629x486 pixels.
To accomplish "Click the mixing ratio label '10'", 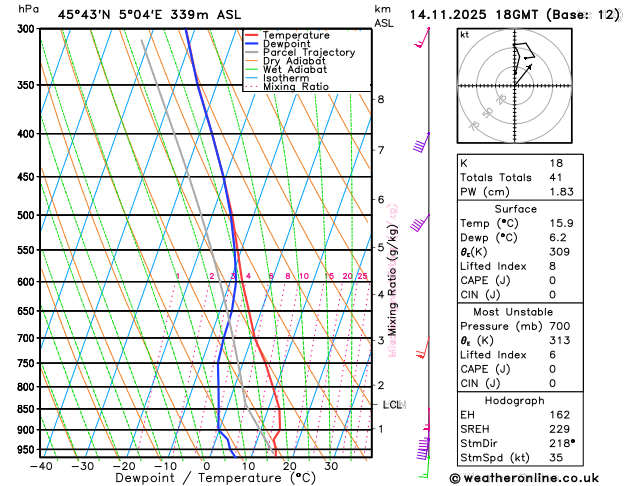I will tap(304, 276).
